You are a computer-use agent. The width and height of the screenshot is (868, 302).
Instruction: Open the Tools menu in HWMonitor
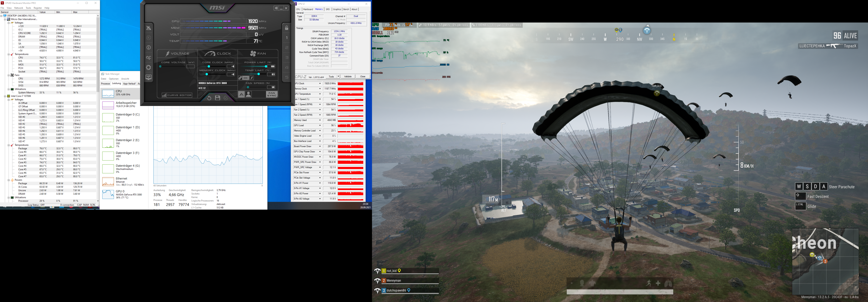[x=28, y=8]
